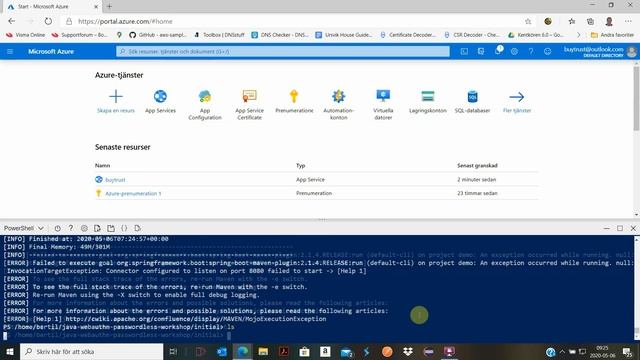Open browser settings and more menu
The width and height of the screenshot is (640, 360).
(628, 21)
